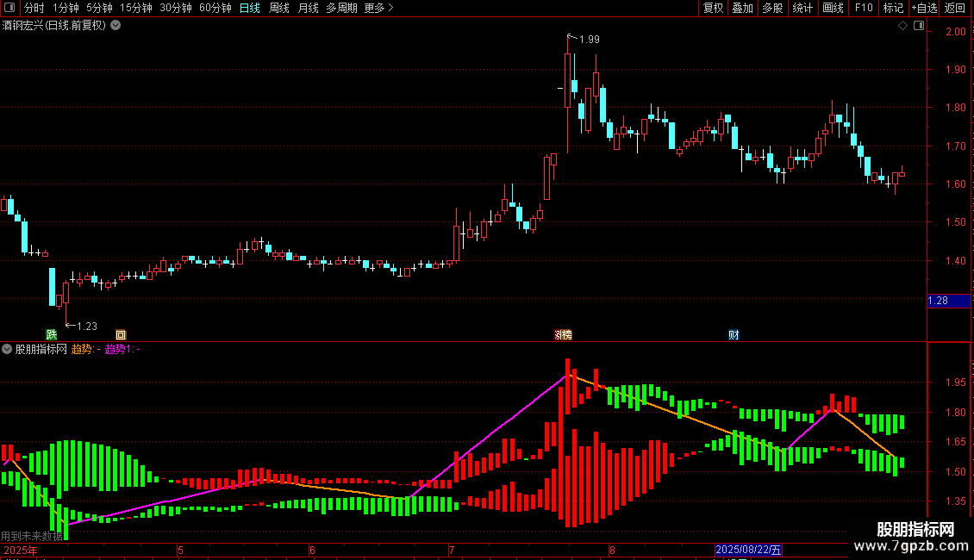Add stock via +自选 button
Screen dimensions: 974x560
coord(924,8)
